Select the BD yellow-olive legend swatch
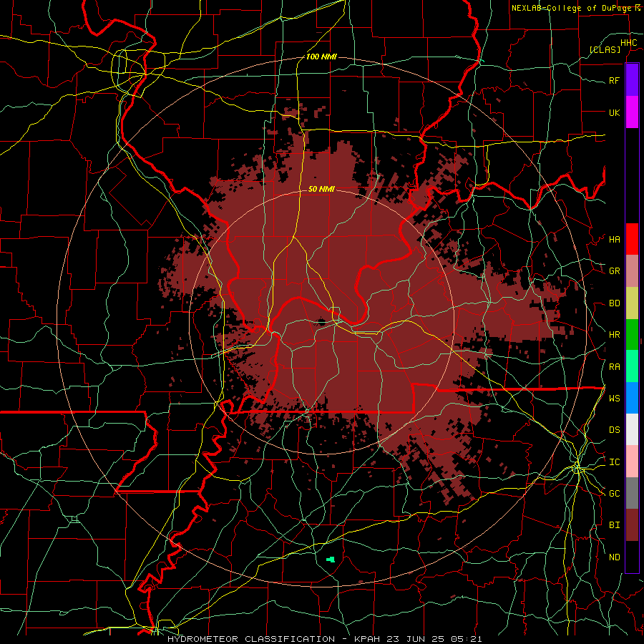 pos(632,303)
